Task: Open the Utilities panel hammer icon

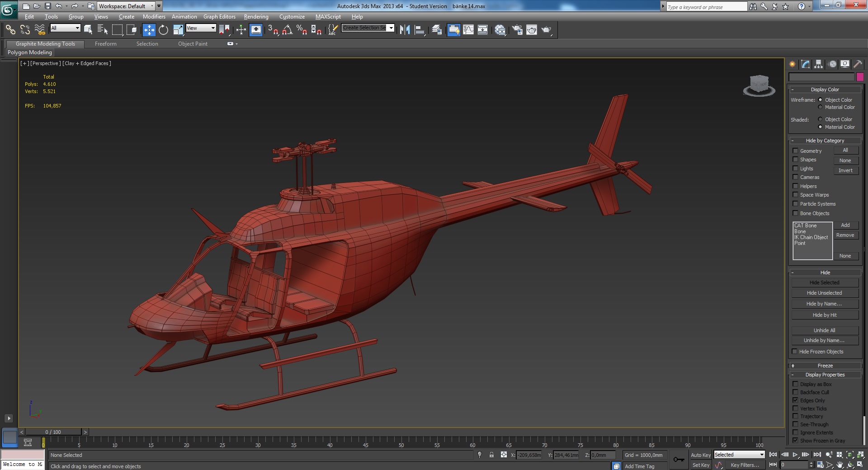Action: [858, 64]
